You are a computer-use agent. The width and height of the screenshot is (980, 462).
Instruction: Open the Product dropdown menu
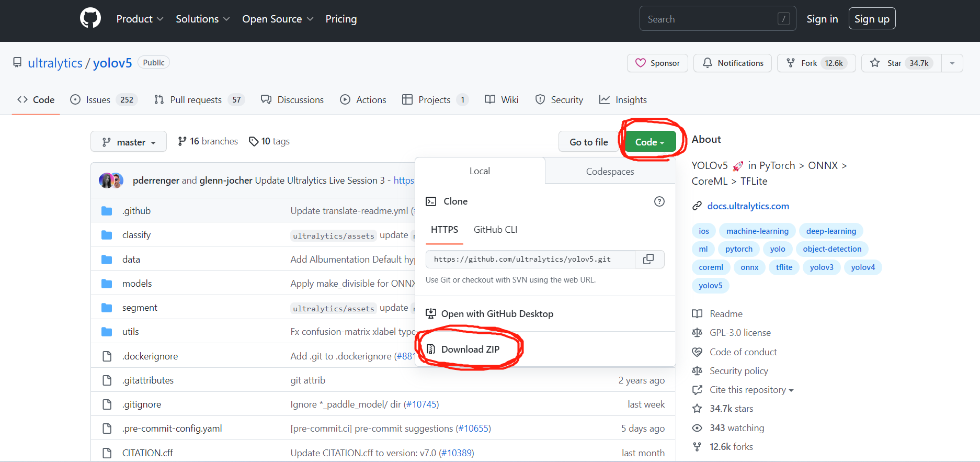point(140,19)
